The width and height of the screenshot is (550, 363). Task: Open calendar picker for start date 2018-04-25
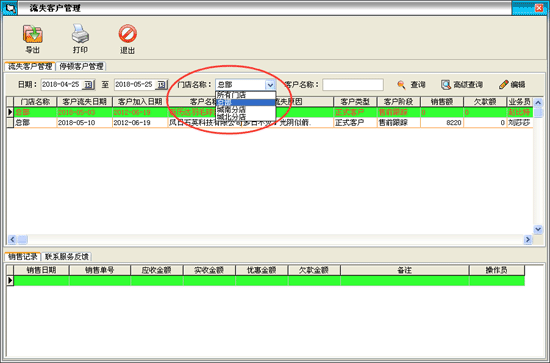[88, 85]
